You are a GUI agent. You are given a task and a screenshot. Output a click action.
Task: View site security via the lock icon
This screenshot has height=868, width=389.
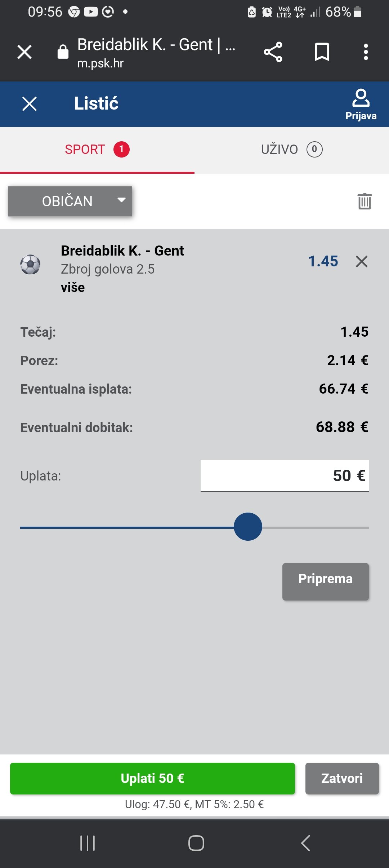point(63,52)
